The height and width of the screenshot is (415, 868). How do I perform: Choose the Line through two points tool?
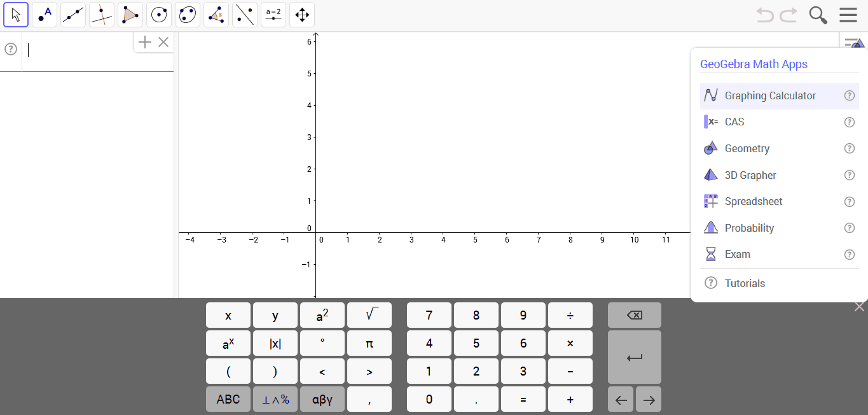click(x=73, y=15)
